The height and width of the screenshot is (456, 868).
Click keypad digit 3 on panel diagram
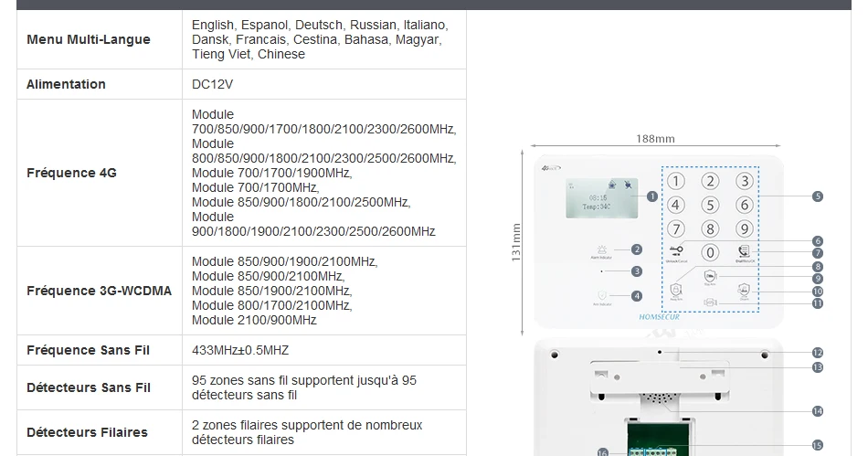pyautogui.click(x=745, y=181)
